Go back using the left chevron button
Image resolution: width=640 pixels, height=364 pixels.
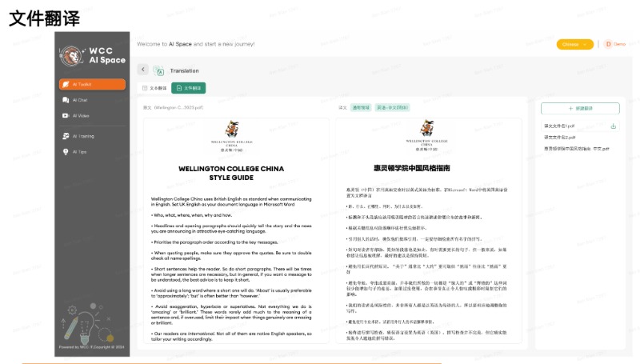142,70
